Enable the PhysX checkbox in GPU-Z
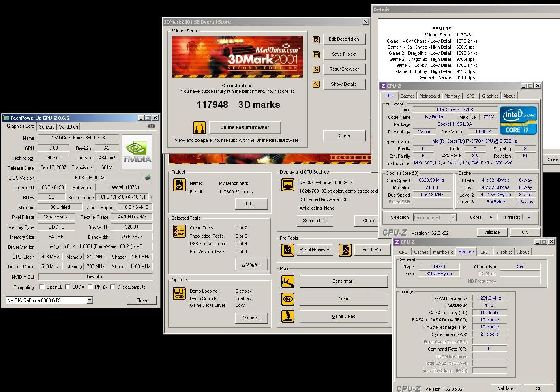 click(x=90, y=287)
